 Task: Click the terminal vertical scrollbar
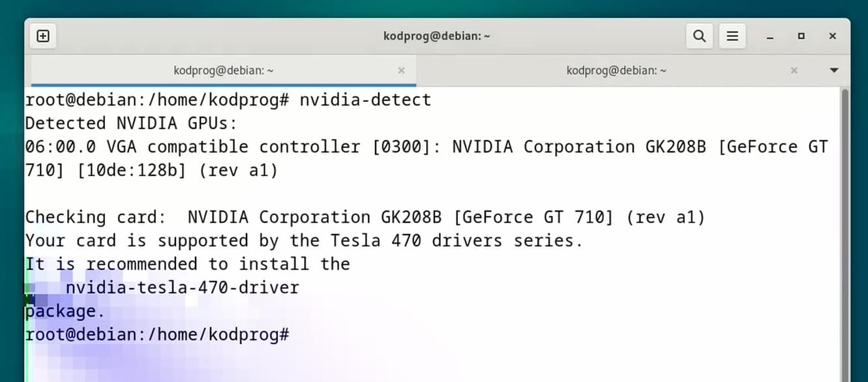click(846, 235)
